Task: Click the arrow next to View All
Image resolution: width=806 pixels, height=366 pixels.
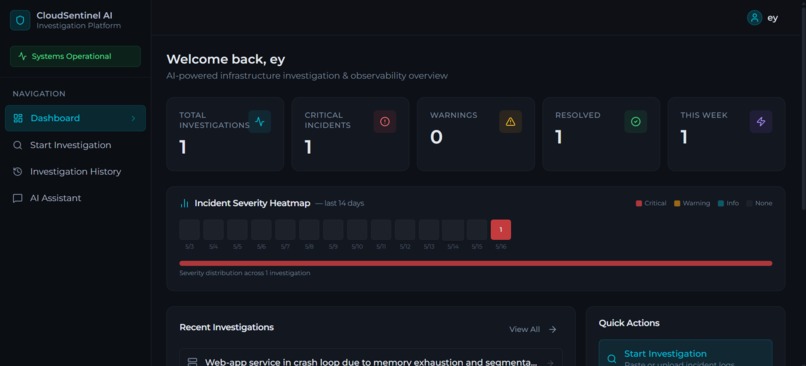Action: [x=553, y=330]
